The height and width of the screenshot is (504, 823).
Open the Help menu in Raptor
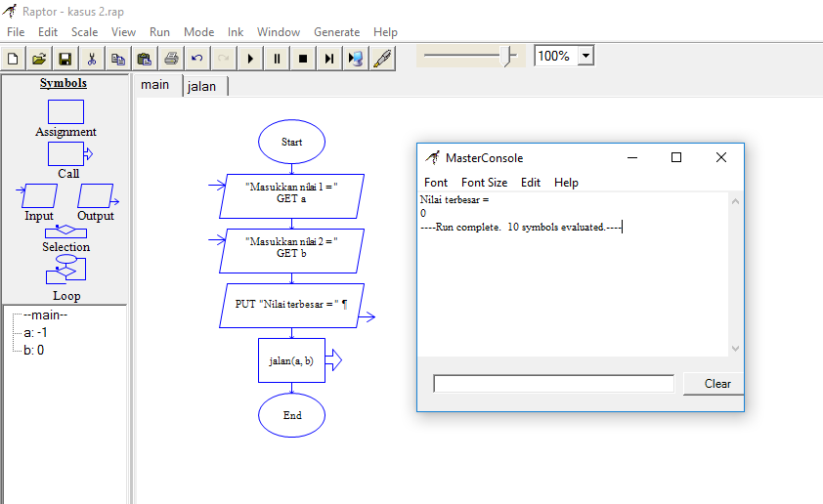click(385, 32)
